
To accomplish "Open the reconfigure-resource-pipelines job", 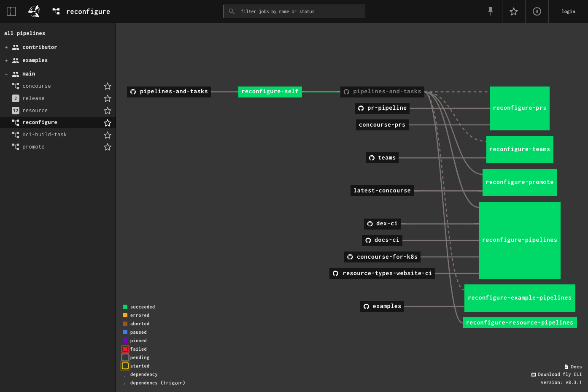I will pyautogui.click(x=520, y=323).
